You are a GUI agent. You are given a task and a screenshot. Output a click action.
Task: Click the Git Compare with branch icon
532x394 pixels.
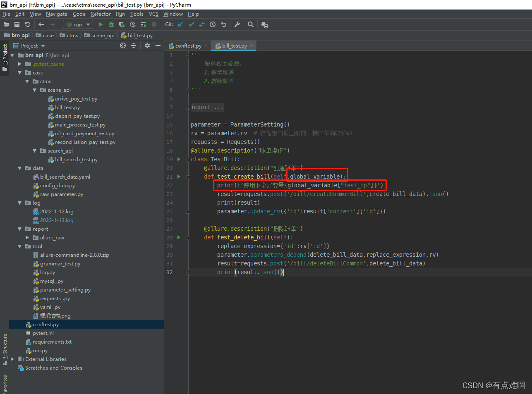[x=202, y=25]
